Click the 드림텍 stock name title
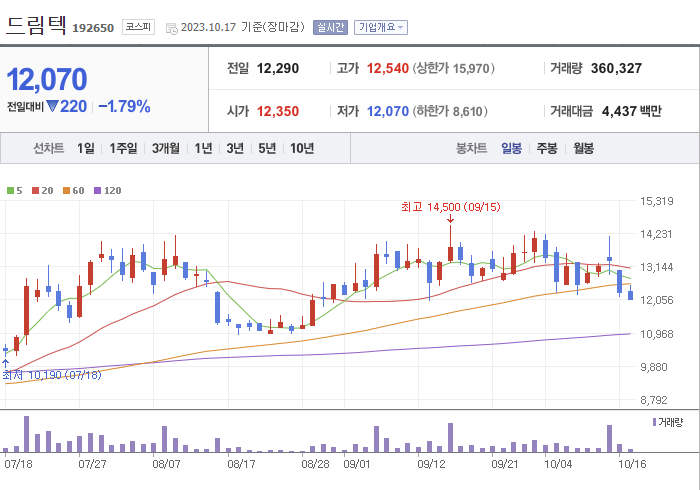The height and width of the screenshot is (490, 700). (x=36, y=25)
